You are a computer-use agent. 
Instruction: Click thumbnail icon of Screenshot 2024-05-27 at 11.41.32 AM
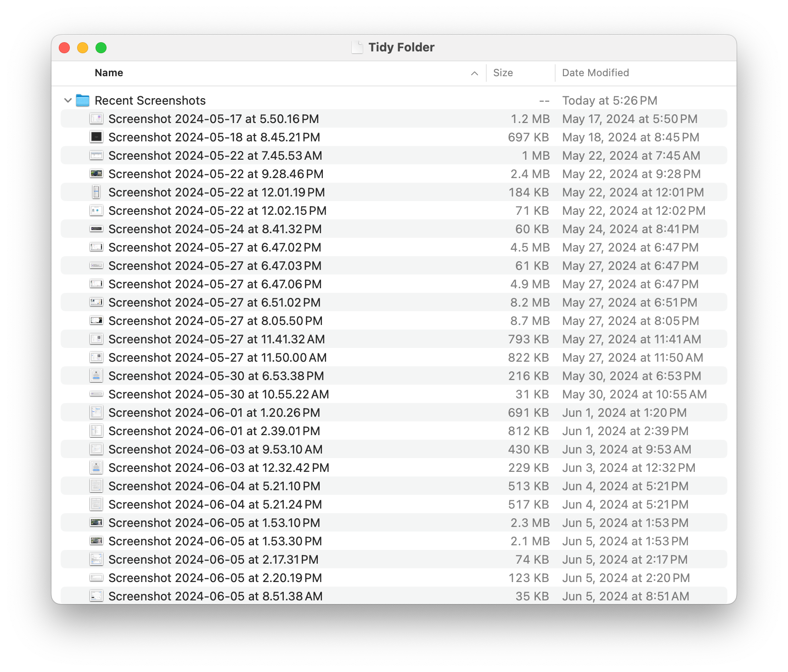click(x=96, y=339)
